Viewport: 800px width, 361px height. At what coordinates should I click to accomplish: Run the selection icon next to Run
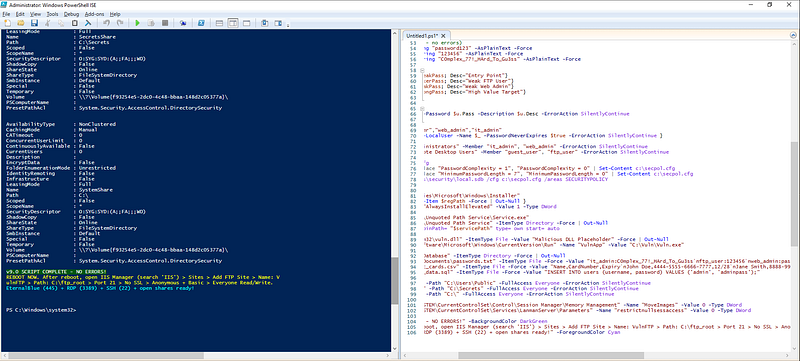click(x=151, y=23)
